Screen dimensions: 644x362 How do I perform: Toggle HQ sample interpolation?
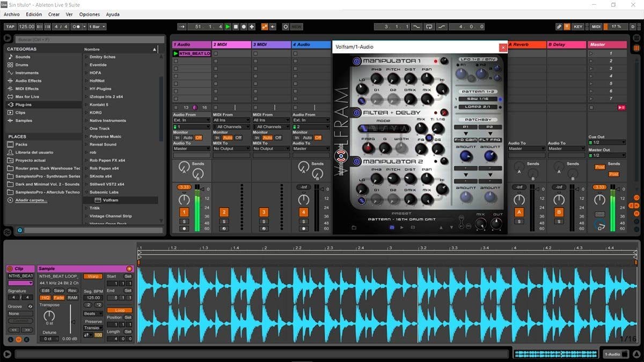45,298
